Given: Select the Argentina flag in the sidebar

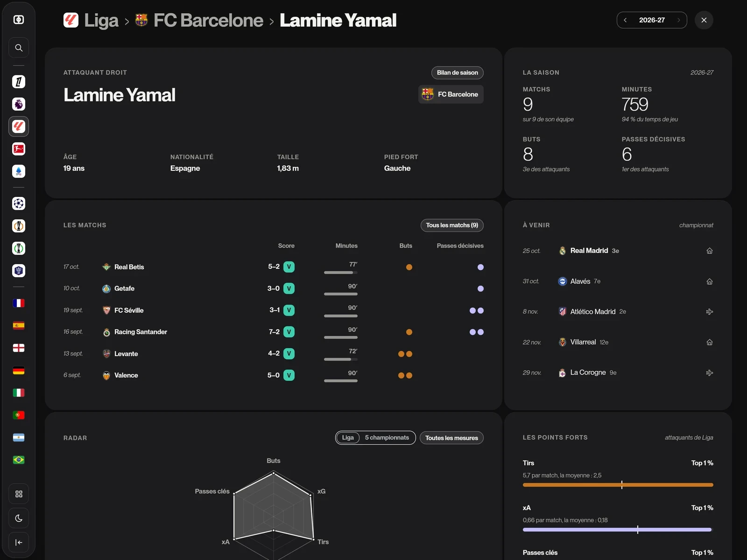Looking at the screenshot, I should (19, 437).
